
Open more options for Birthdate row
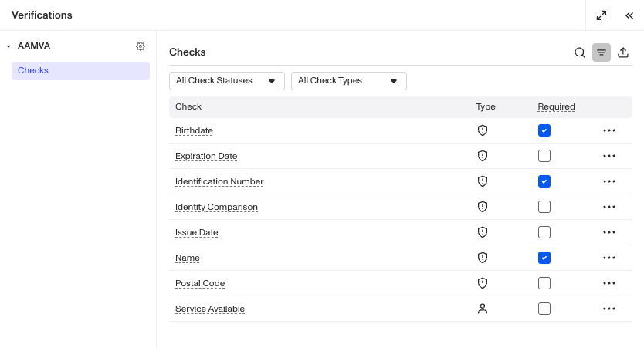[x=609, y=130]
